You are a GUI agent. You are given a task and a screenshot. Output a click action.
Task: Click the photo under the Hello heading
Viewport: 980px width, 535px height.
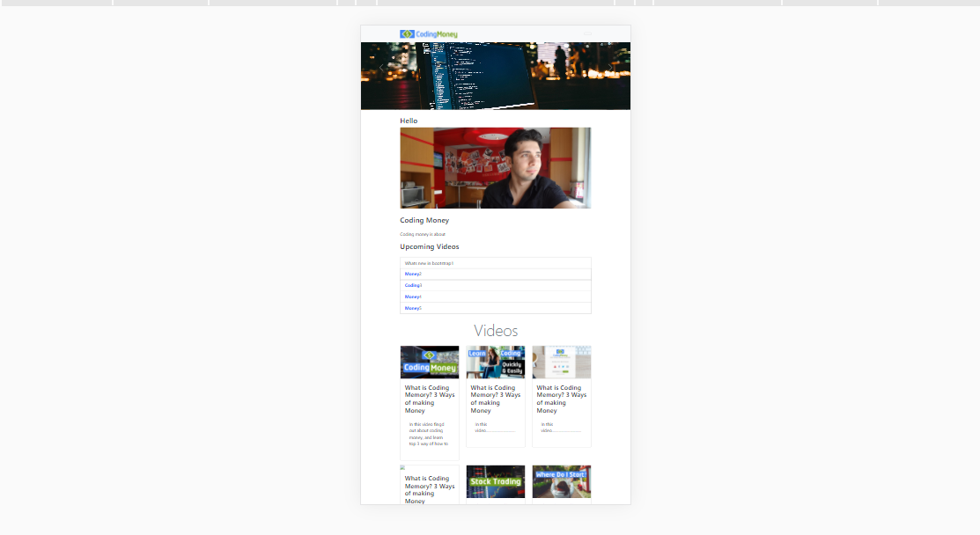[495, 167]
